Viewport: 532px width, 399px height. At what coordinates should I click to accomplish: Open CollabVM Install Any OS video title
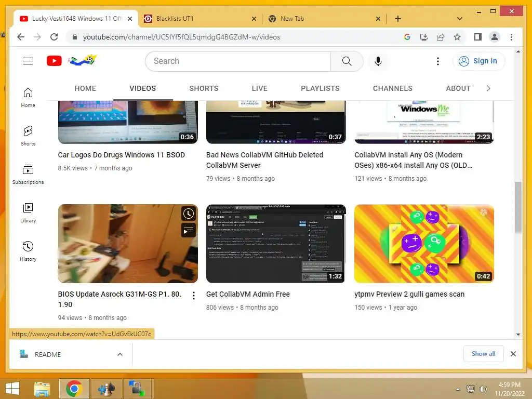(413, 160)
